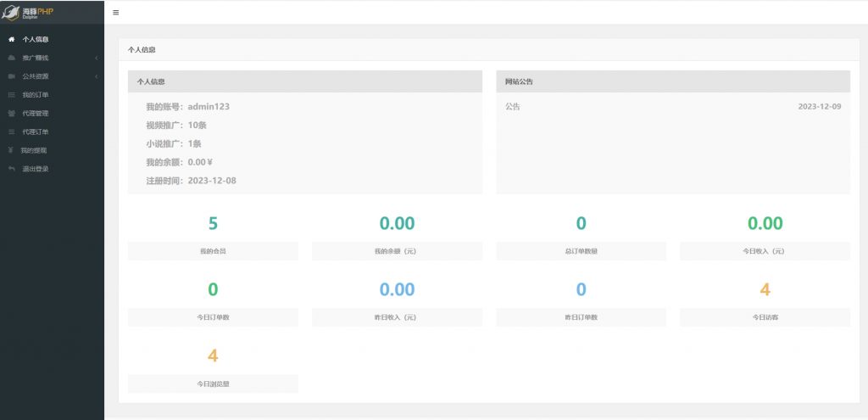This screenshot has height=420, width=868.
Task: Click the icon beside 代理管理
Action: click(x=11, y=114)
